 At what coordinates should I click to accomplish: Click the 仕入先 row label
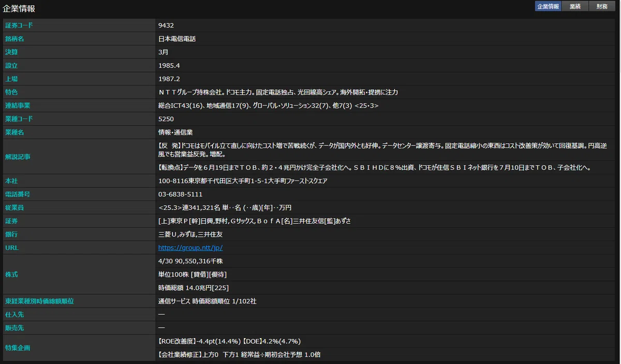click(x=15, y=314)
